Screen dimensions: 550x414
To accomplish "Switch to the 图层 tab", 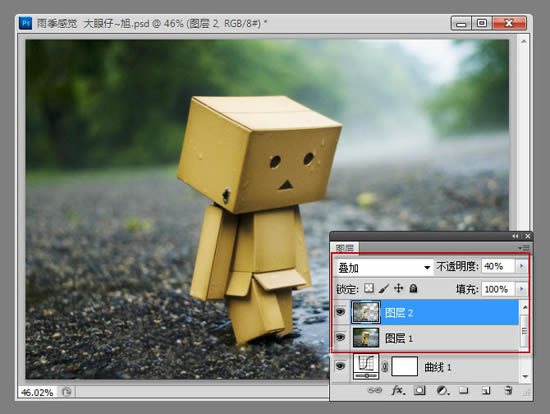I will 345,248.
